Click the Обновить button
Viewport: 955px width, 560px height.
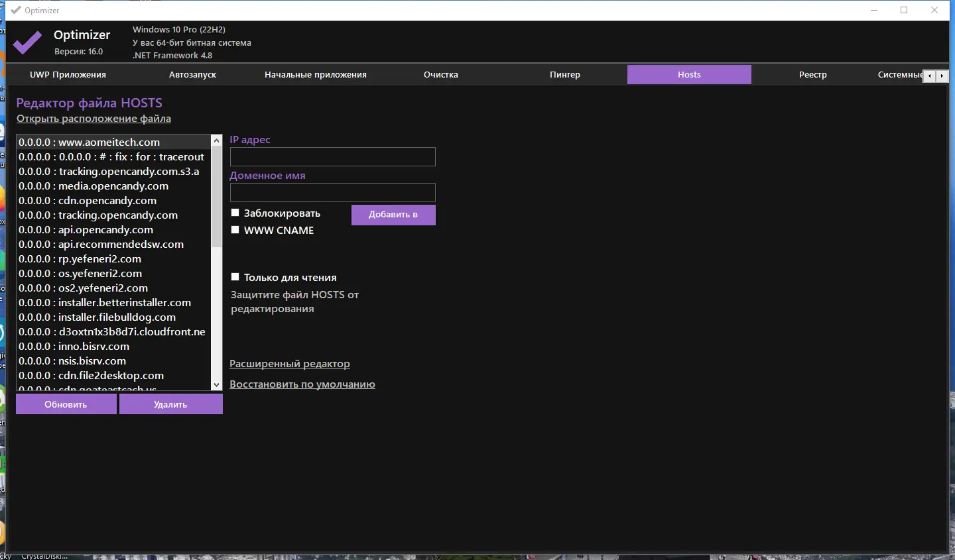click(x=66, y=404)
